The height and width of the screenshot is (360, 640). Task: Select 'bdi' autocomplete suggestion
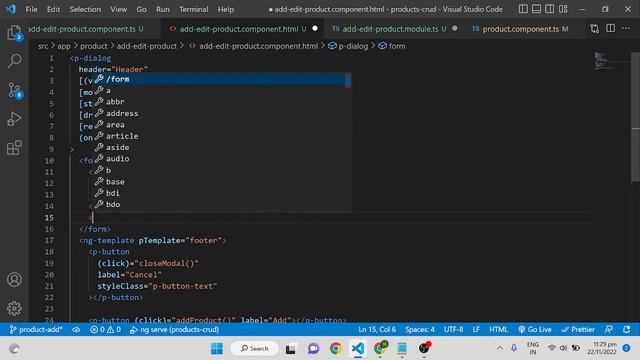click(222, 193)
